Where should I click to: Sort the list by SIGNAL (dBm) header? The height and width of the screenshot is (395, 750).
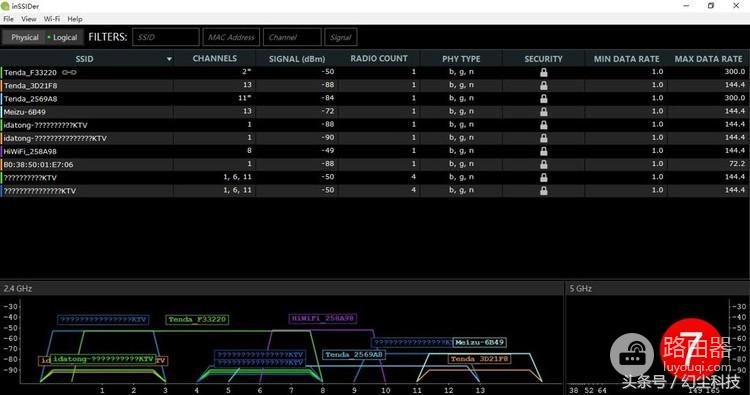point(297,59)
